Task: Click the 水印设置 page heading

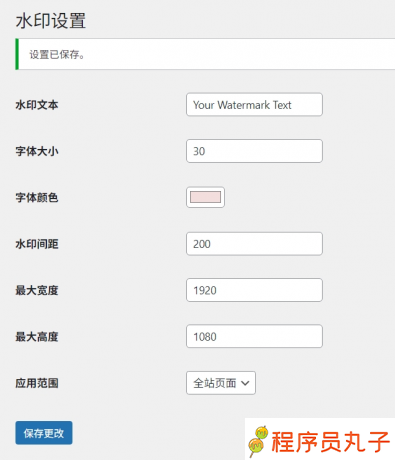Action: pyautogui.click(x=51, y=21)
